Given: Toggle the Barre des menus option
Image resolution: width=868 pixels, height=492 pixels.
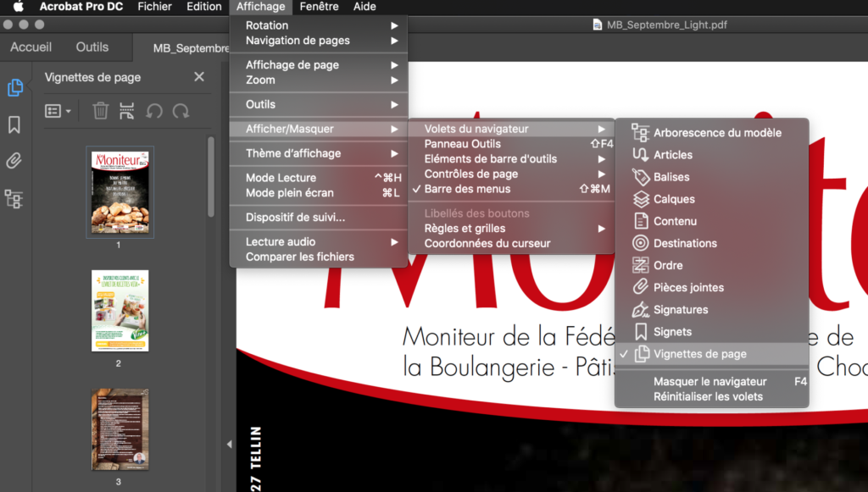Looking at the screenshot, I should click(467, 189).
